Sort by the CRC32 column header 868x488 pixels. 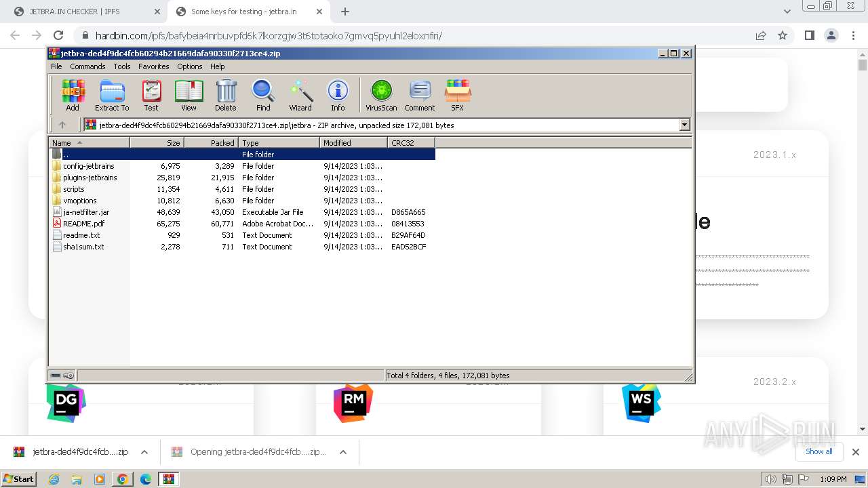(x=411, y=142)
